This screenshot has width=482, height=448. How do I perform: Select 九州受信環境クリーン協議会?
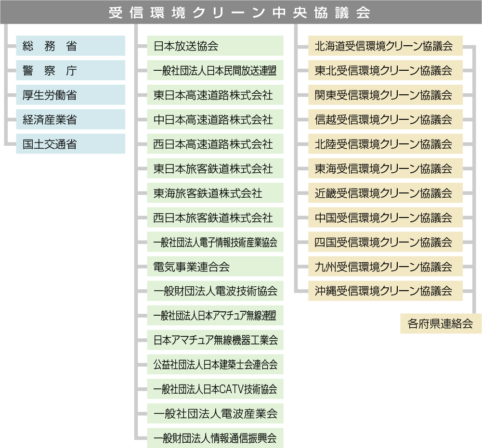click(386, 267)
